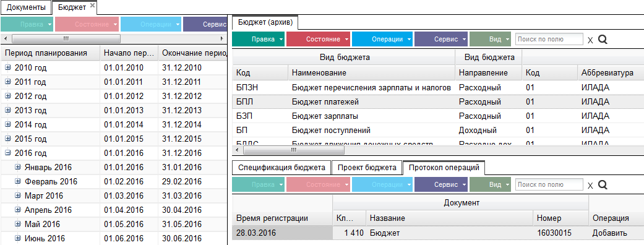This screenshot has width=644, height=245.
Task: Open Сервис menu in Бюджет (архив) toolbar
Action: pyautogui.click(x=441, y=40)
